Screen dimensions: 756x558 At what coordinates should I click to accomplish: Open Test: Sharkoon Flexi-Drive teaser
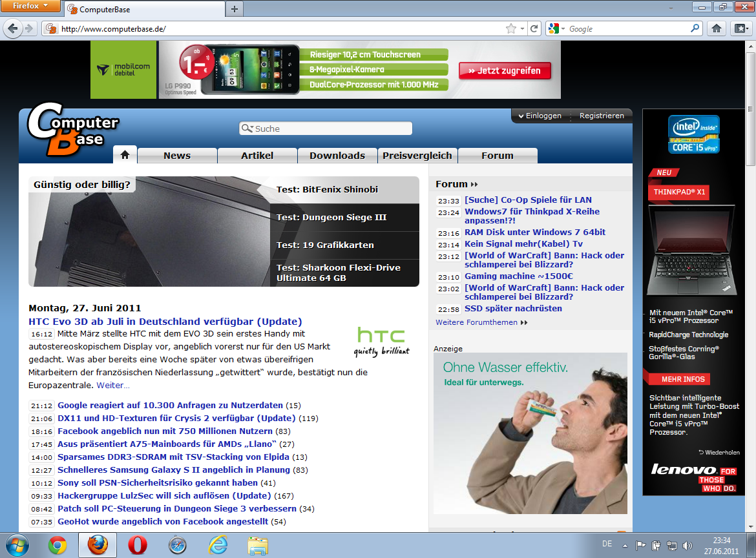click(x=344, y=273)
